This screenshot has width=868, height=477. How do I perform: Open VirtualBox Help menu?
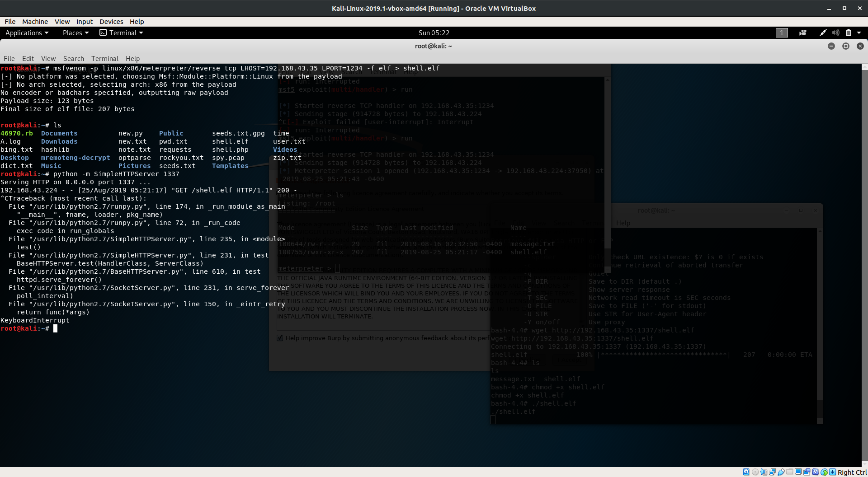point(137,21)
